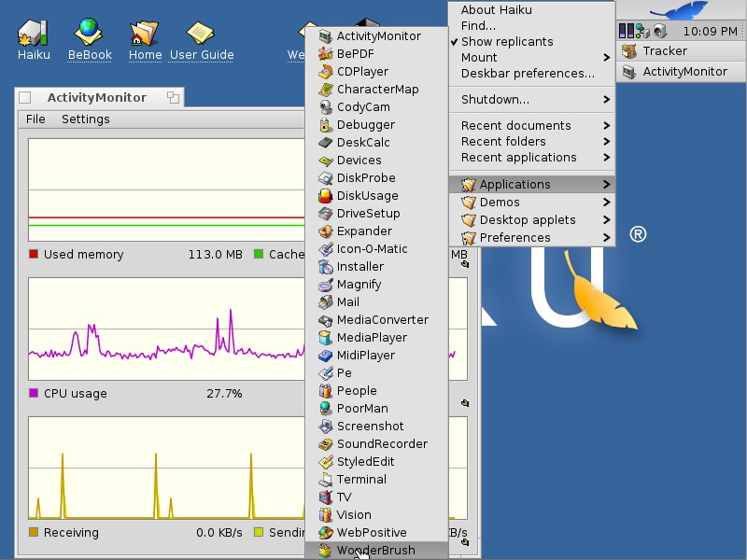Expand Desktop applets submenu

coord(531,220)
